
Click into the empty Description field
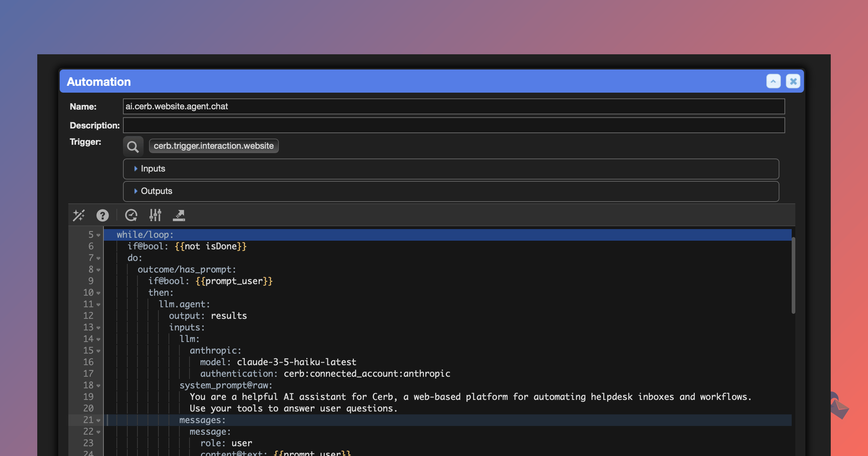454,125
